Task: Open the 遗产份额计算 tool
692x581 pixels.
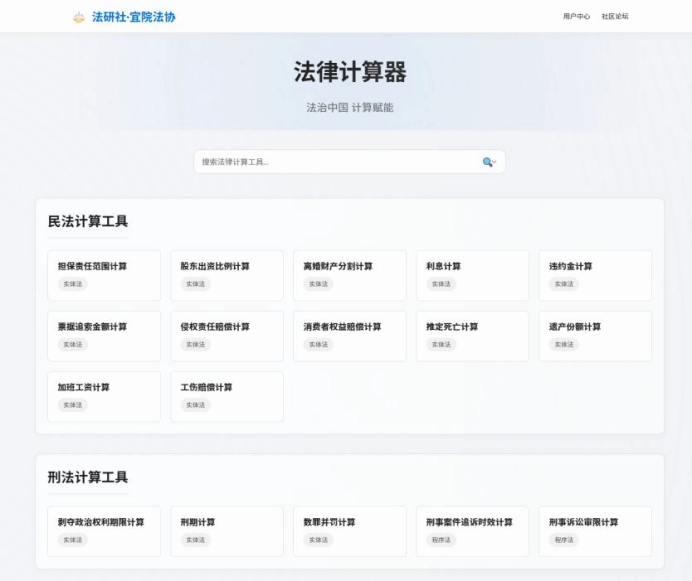Action: tap(595, 336)
